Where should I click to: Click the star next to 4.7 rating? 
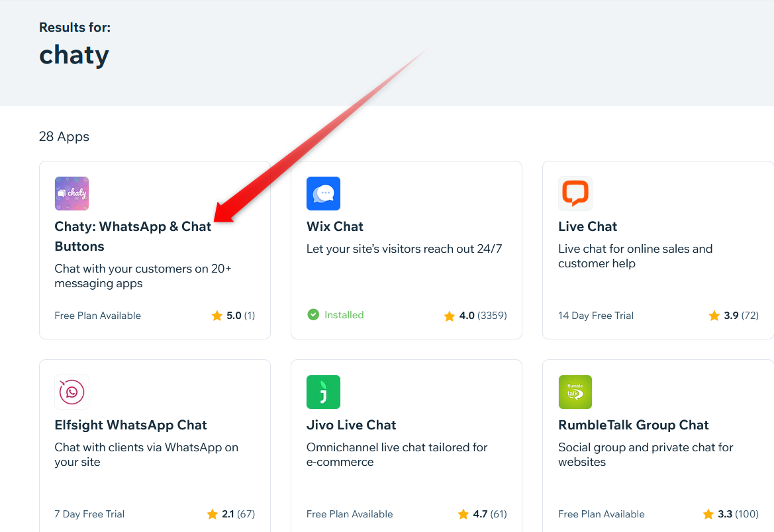463,514
